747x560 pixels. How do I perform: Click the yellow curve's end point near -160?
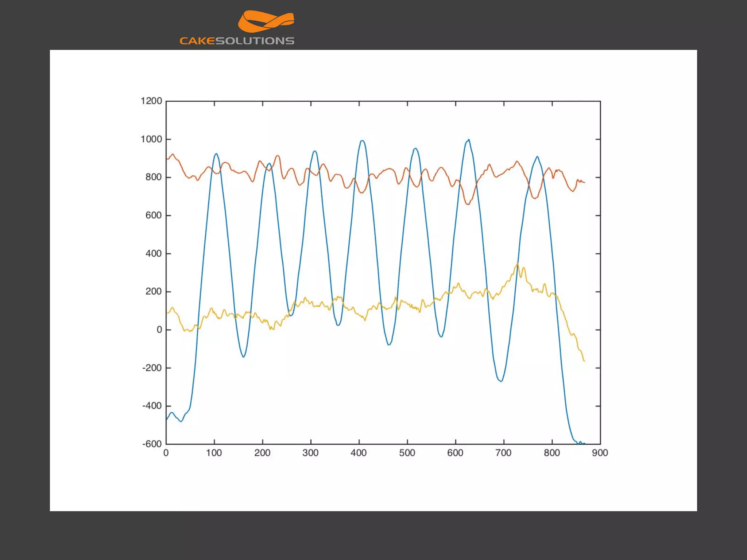pos(584,361)
